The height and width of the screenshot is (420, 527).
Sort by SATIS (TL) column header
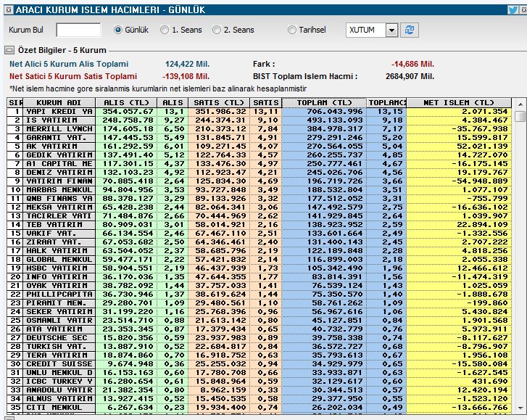coord(219,102)
